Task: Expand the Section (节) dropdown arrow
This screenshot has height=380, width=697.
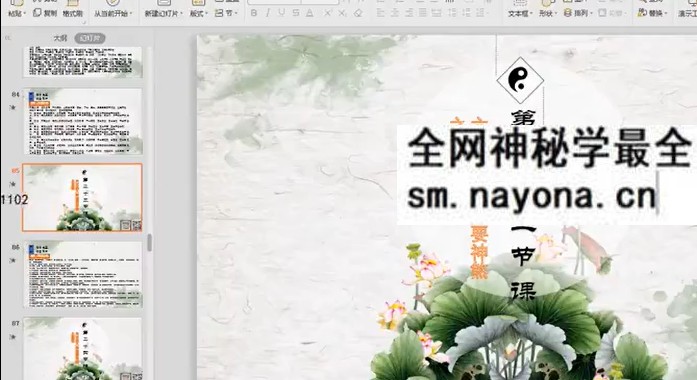Action: tap(236, 14)
